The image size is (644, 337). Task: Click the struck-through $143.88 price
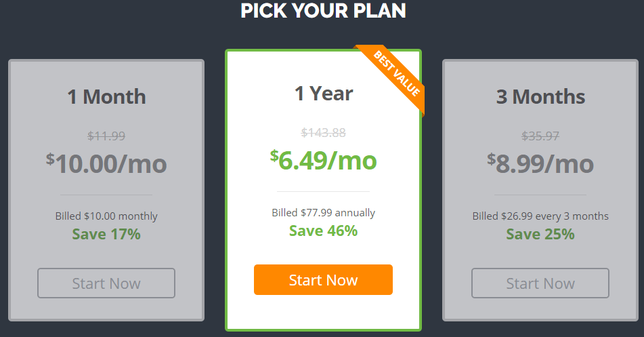tap(323, 132)
